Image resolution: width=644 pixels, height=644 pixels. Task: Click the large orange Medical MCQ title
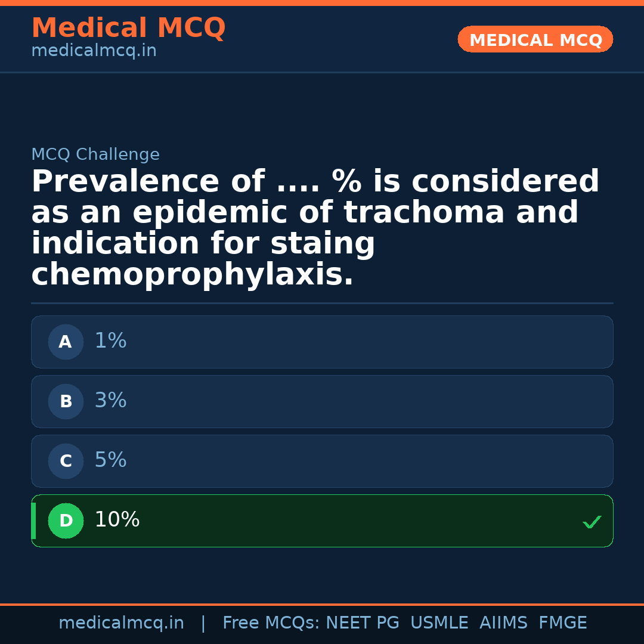tap(128, 29)
